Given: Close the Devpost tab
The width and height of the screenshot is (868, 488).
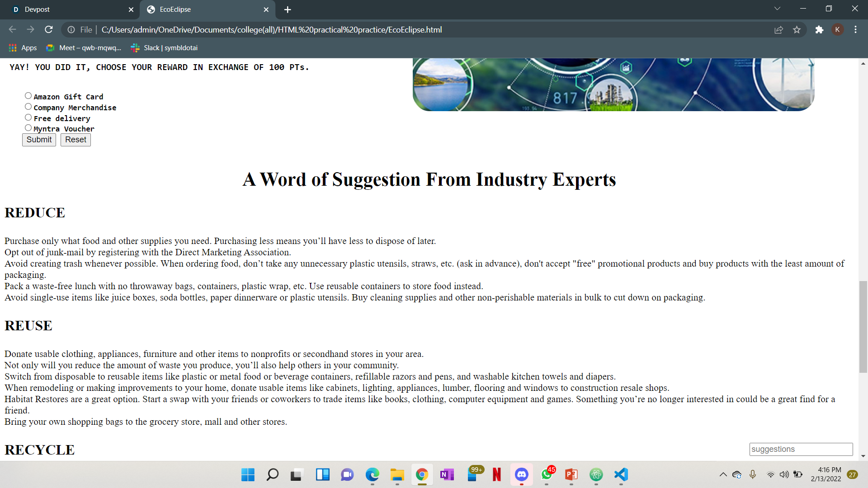Looking at the screenshot, I should (x=131, y=9).
